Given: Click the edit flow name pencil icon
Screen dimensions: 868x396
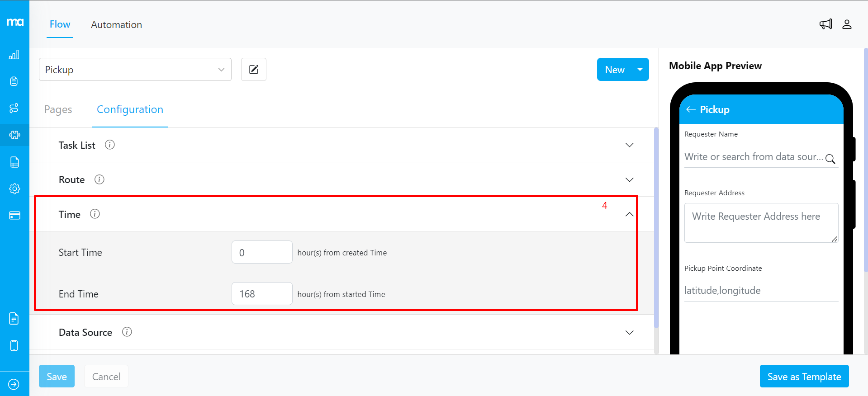Looking at the screenshot, I should pos(254,70).
